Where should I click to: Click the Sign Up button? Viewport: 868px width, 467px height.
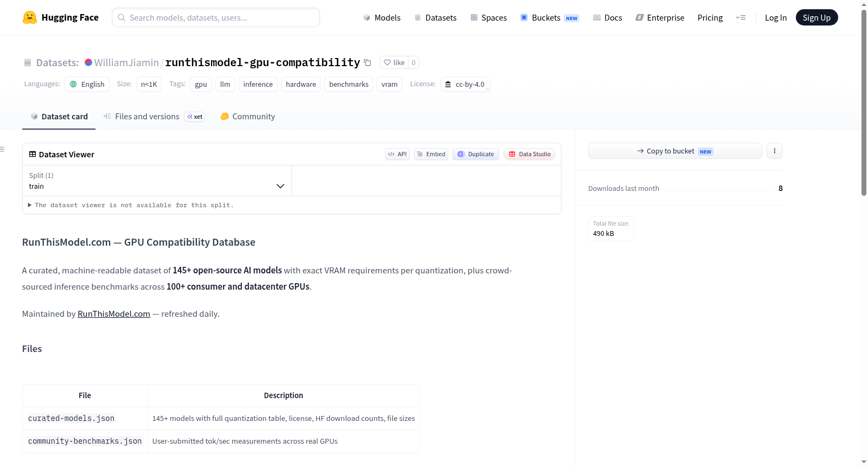[816, 17]
